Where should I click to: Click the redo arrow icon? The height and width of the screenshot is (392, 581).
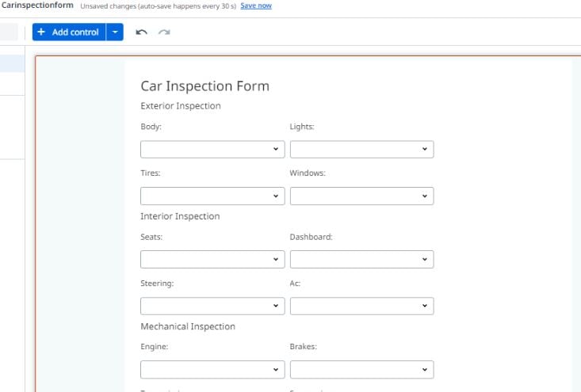click(164, 32)
